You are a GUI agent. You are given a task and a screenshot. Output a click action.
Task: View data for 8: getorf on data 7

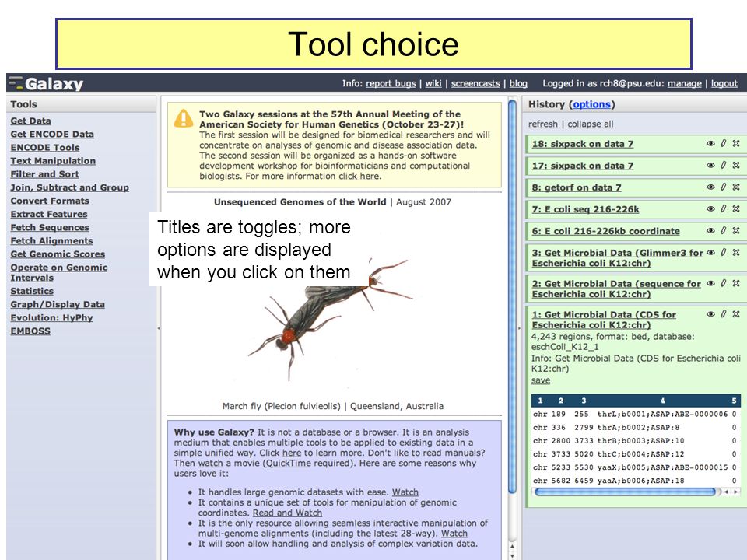[710, 187]
